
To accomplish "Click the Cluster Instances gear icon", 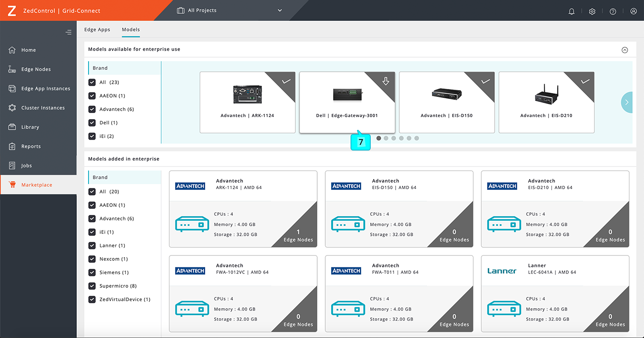I will tap(12, 108).
